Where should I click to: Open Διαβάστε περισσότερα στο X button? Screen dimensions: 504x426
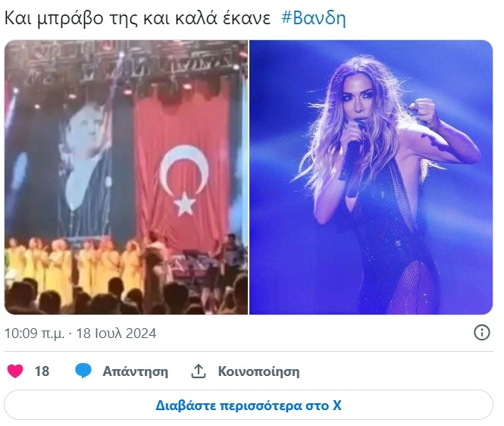click(249, 405)
